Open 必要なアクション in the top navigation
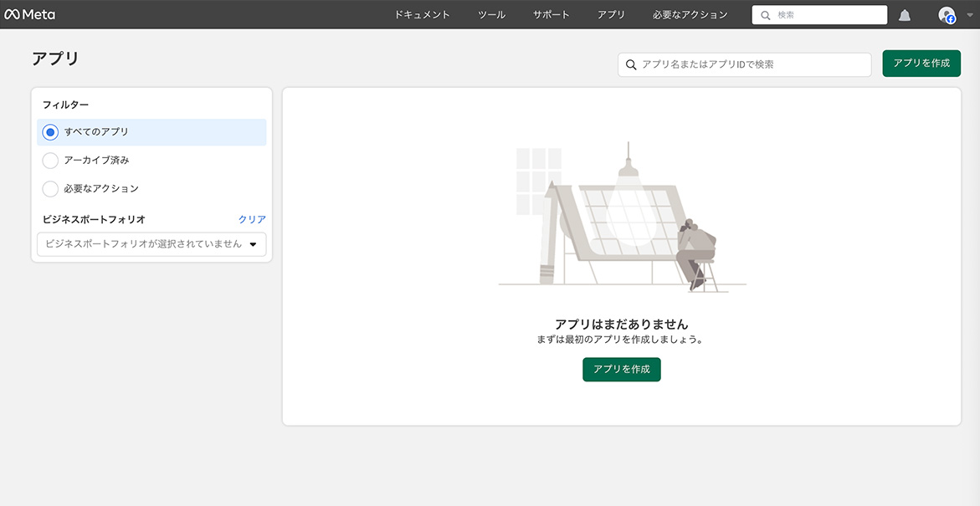This screenshot has width=980, height=506. coord(690,15)
